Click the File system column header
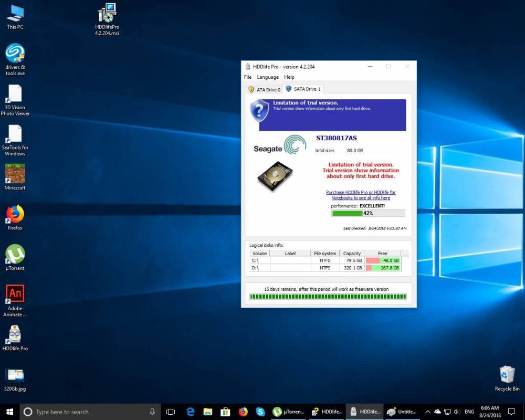The height and width of the screenshot is (420, 525). click(x=325, y=253)
